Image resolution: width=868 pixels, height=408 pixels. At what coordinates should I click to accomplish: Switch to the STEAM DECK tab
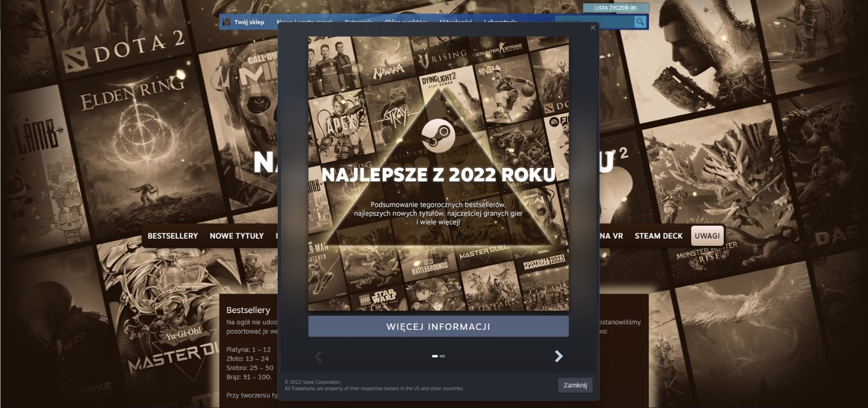(659, 236)
